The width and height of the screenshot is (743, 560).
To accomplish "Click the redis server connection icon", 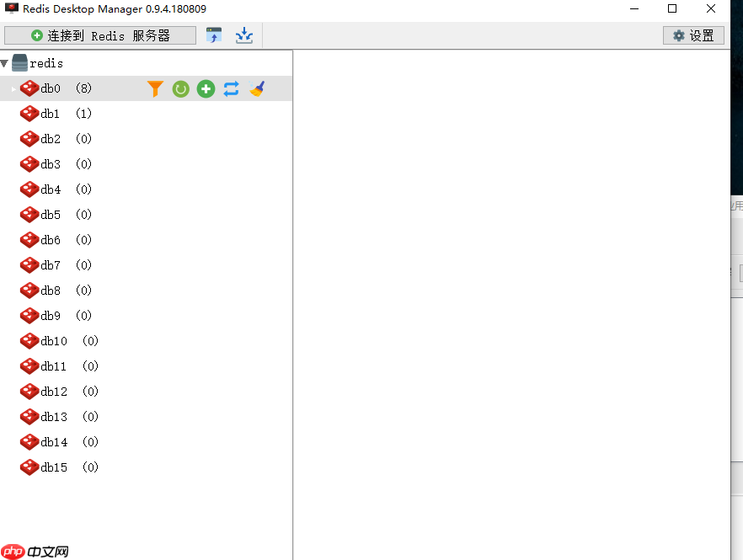I will [19, 63].
